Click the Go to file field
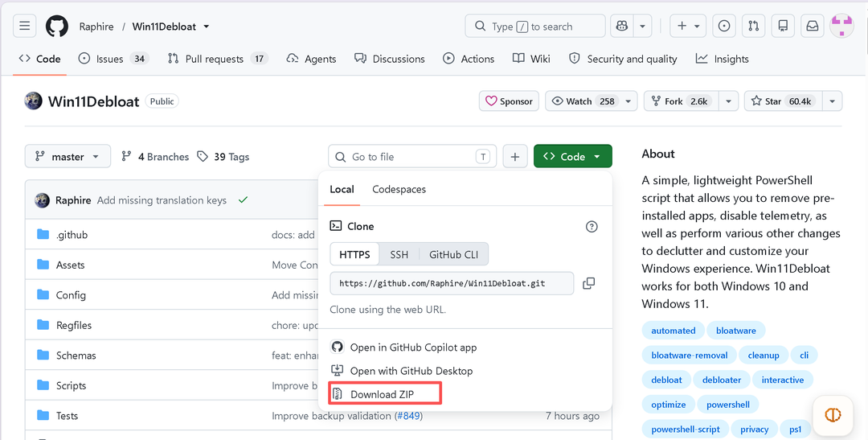This screenshot has width=868, height=440. tap(412, 156)
